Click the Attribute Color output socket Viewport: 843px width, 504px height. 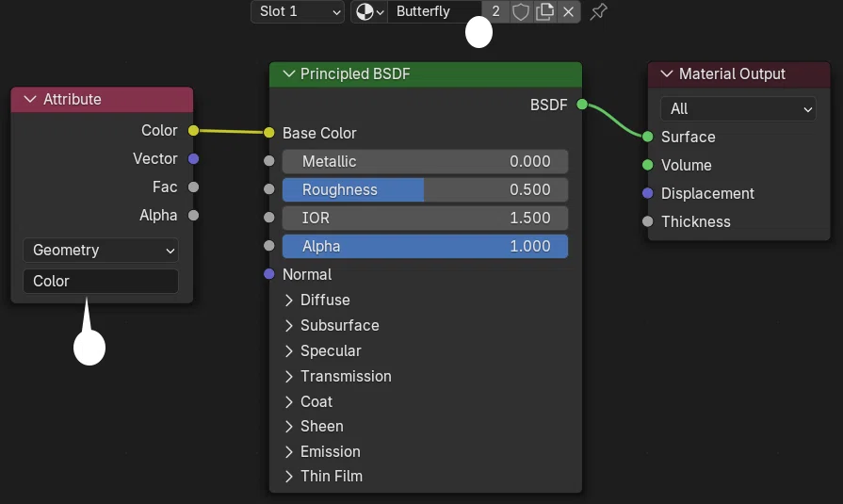tap(193, 130)
